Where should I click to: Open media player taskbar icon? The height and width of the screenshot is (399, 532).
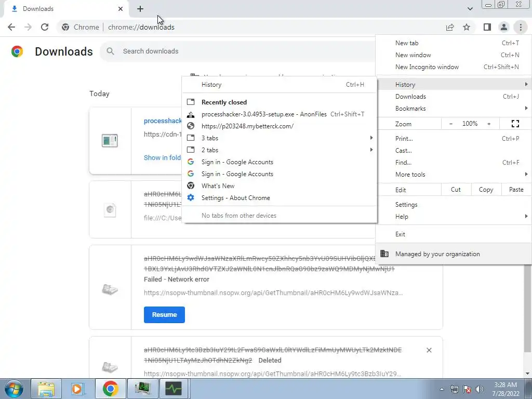(x=77, y=389)
